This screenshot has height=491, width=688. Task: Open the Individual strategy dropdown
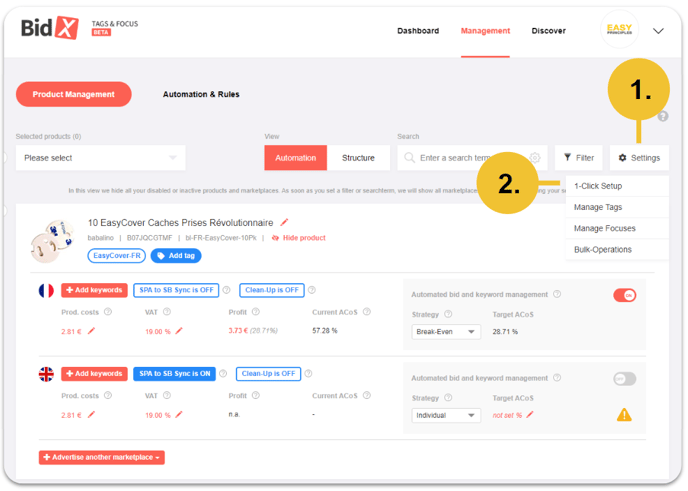(x=446, y=416)
